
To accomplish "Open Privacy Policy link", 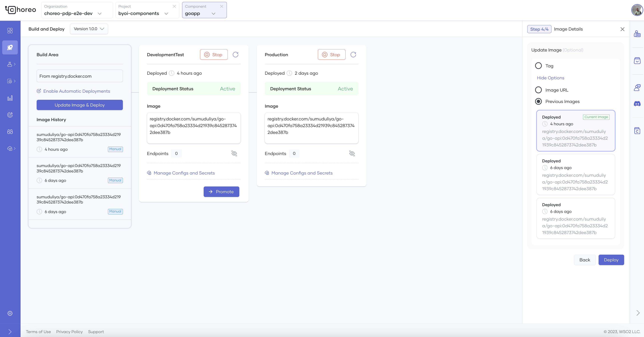I will pos(69,332).
